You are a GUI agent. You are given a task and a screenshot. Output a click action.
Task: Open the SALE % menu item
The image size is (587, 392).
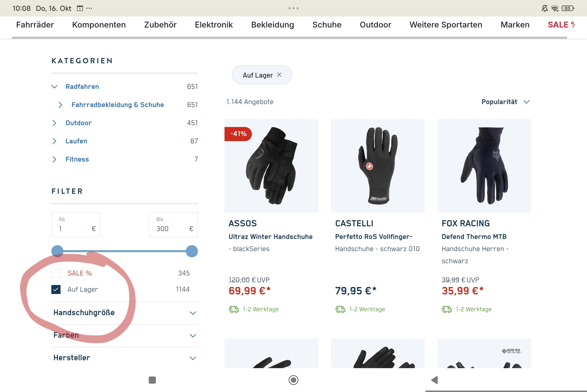pos(561,25)
